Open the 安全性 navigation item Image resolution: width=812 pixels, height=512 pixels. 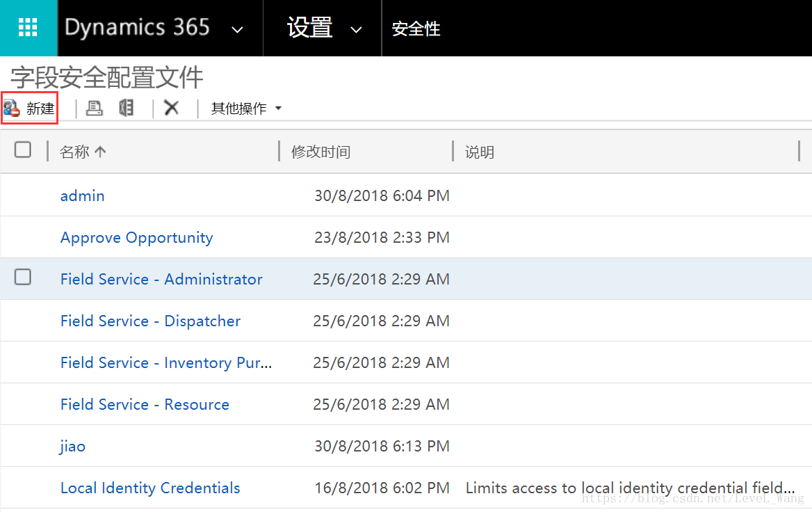pos(416,29)
